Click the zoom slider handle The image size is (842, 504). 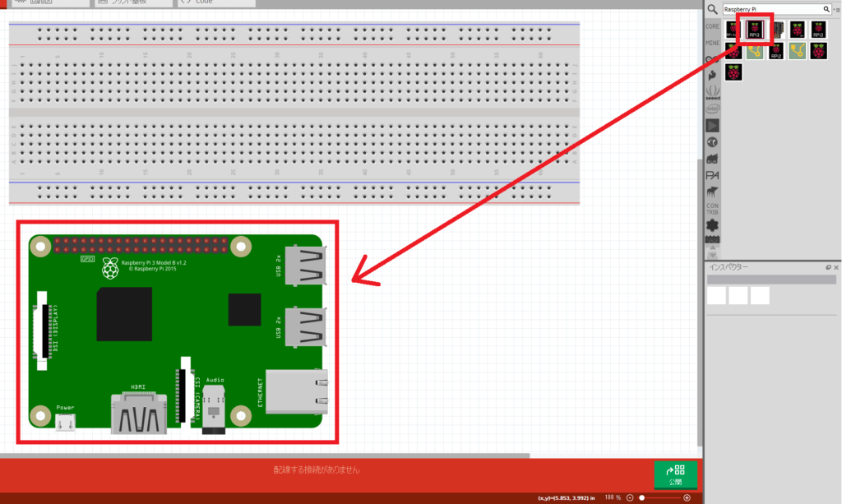tap(641, 497)
